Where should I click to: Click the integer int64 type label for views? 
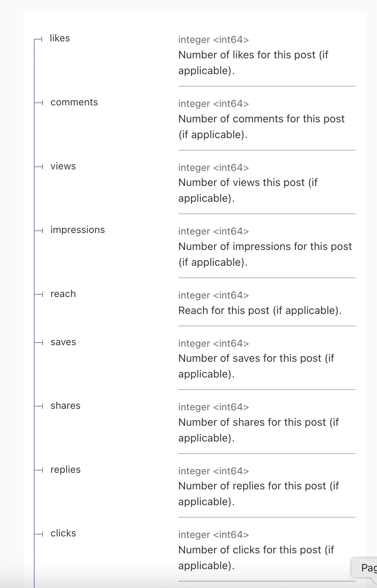point(213,168)
